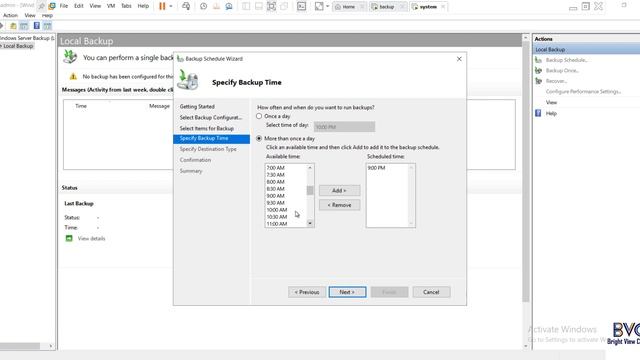Open the VMware File menu
This screenshot has width=640, height=360.
pyautogui.click(x=64, y=6)
